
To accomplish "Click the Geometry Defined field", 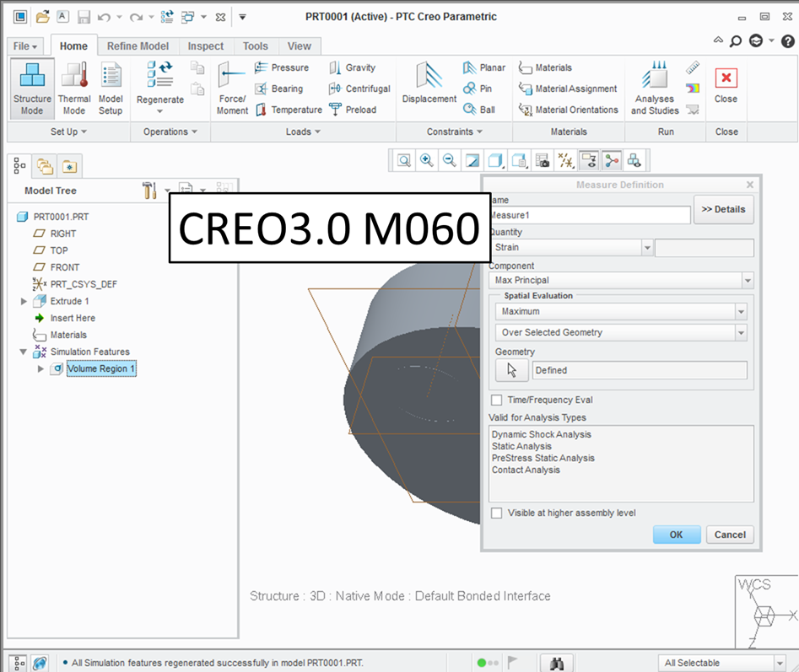I will tap(640, 370).
